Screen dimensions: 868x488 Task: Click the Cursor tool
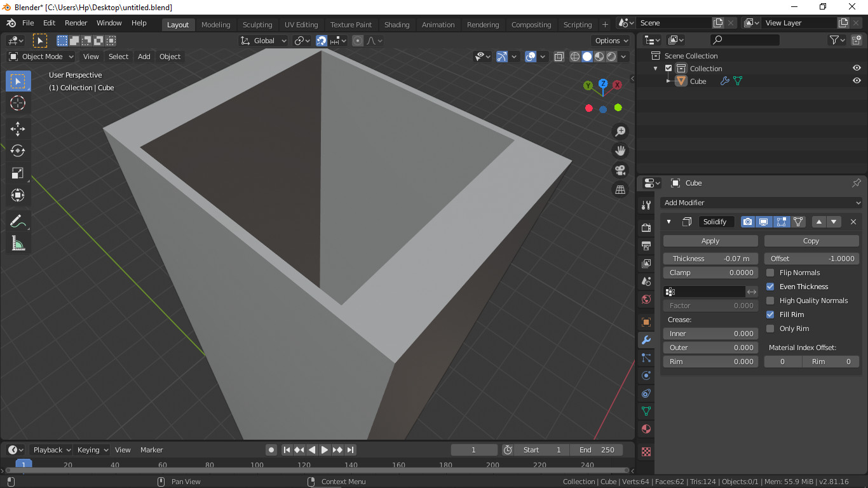pos(18,103)
